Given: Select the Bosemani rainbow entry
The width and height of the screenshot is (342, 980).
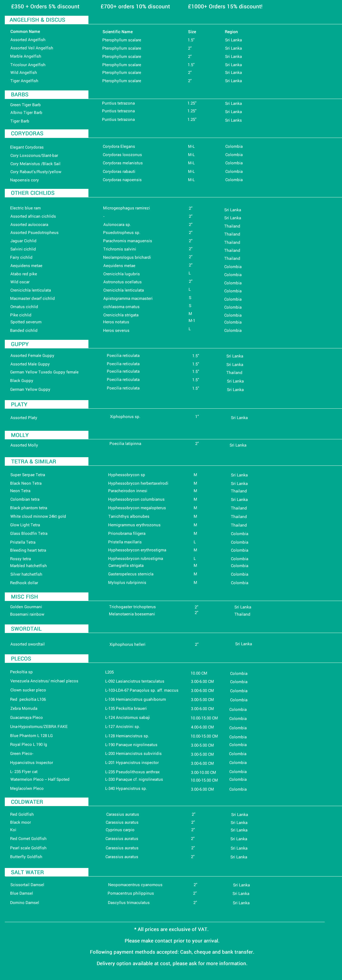Looking at the screenshot, I should pos(27,614).
